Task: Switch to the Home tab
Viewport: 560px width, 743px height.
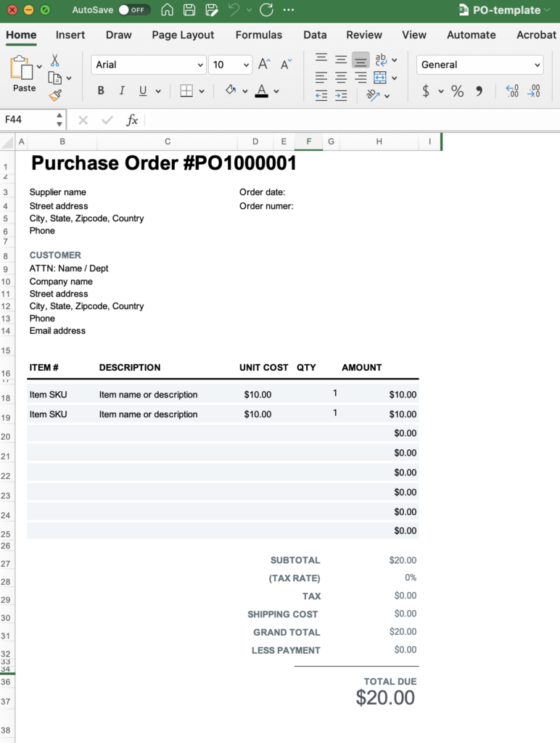Action: coord(21,35)
